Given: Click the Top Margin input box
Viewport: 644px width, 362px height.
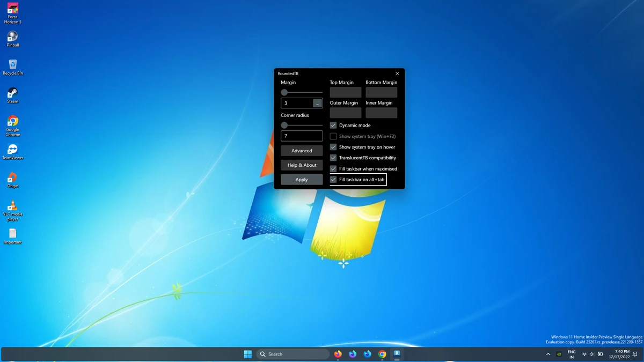Looking at the screenshot, I should pos(346,92).
